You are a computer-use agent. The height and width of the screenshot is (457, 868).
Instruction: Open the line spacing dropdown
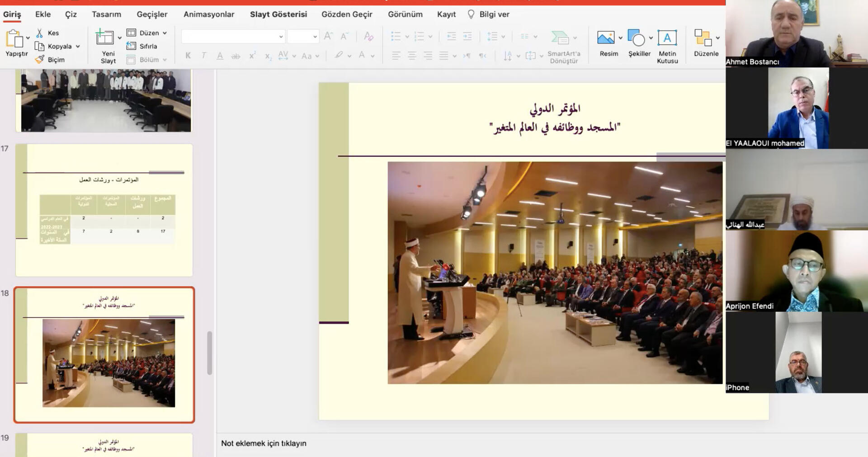[503, 36]
